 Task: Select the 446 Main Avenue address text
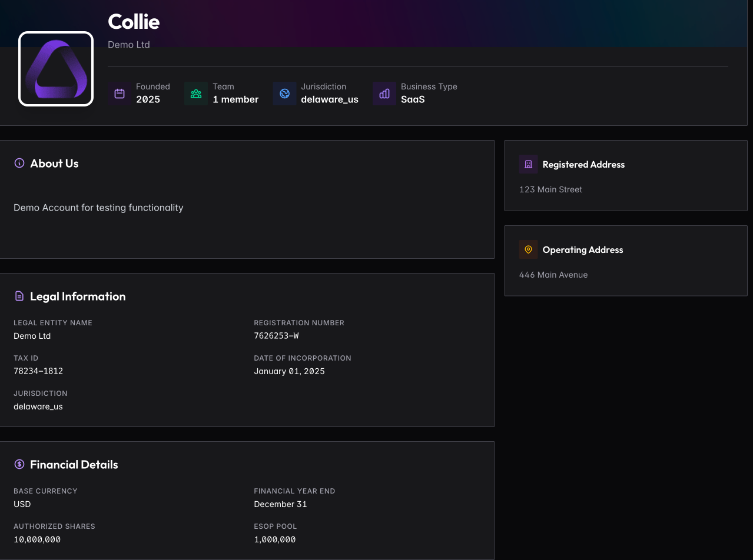click(553, 275)
